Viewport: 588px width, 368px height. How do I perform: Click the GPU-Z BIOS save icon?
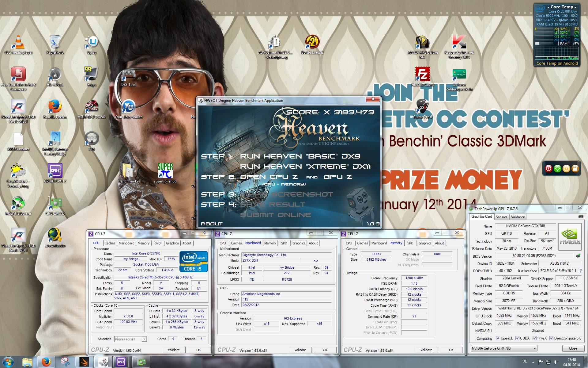[x=578, y=256]
